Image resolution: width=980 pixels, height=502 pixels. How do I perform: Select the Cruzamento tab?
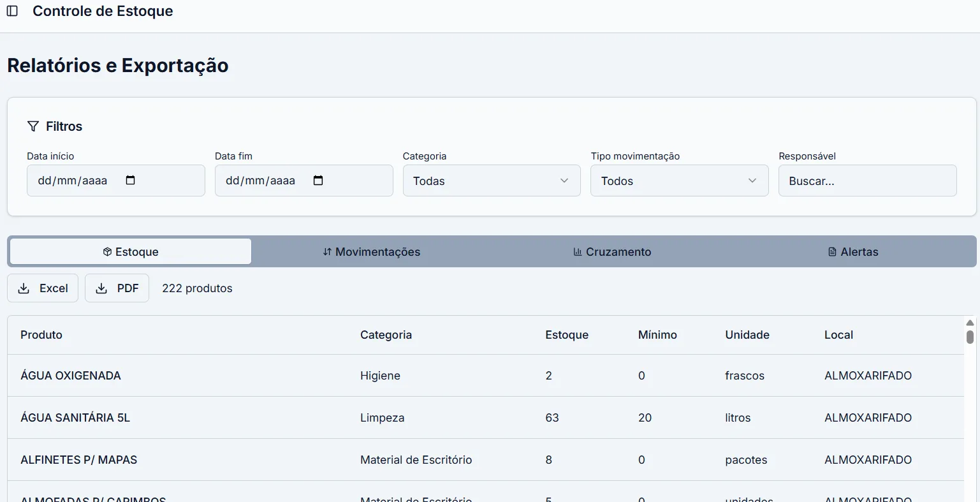[x=612, y=252]
